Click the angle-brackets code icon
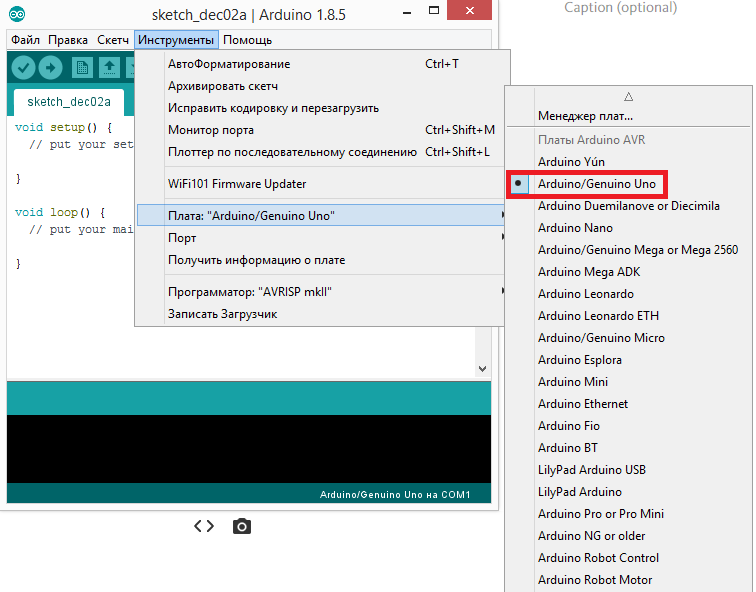This screenshot has width=756, height=592. [204, 526]
